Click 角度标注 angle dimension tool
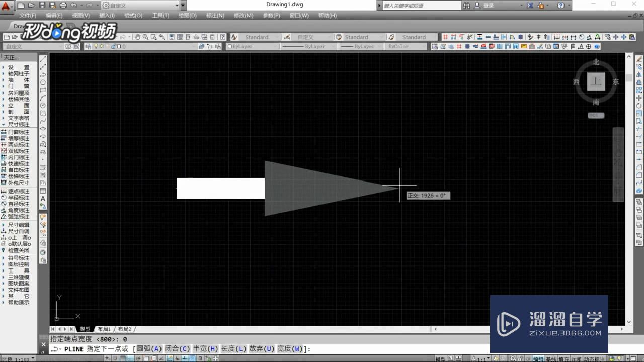The height and width of the screenshot is (362, 644). (19, 210)
